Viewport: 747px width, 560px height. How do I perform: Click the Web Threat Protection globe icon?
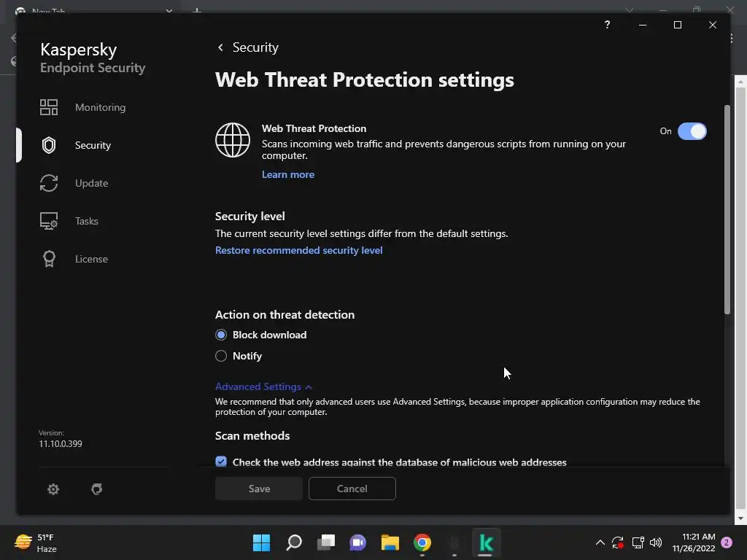233,140
